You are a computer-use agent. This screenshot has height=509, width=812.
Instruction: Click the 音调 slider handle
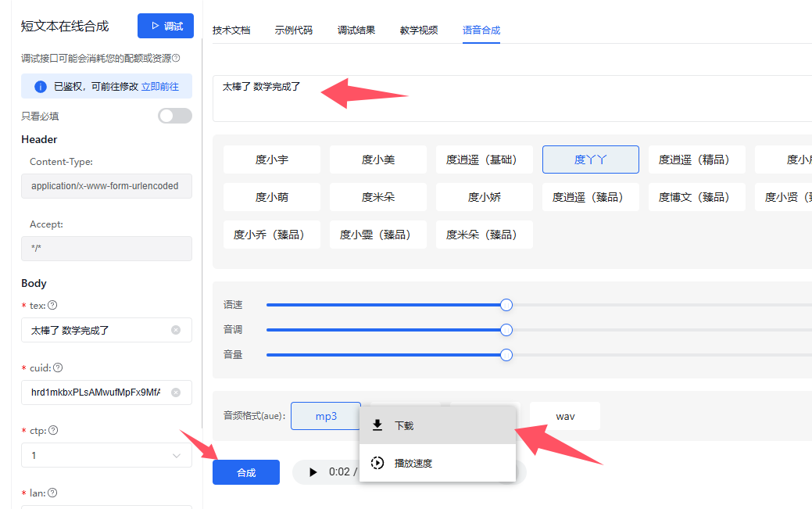506,330
